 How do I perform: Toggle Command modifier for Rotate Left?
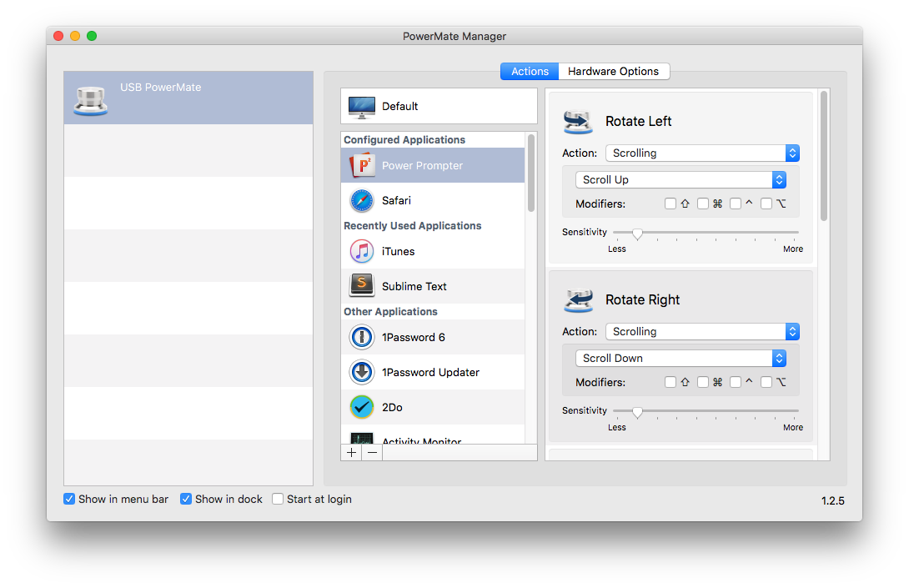point(703,204)
